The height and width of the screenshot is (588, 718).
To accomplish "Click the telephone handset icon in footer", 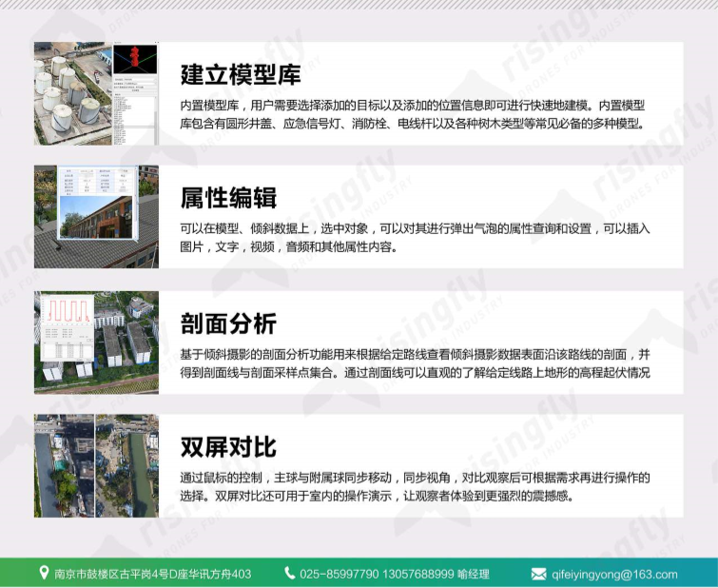I will coord(289,573).
